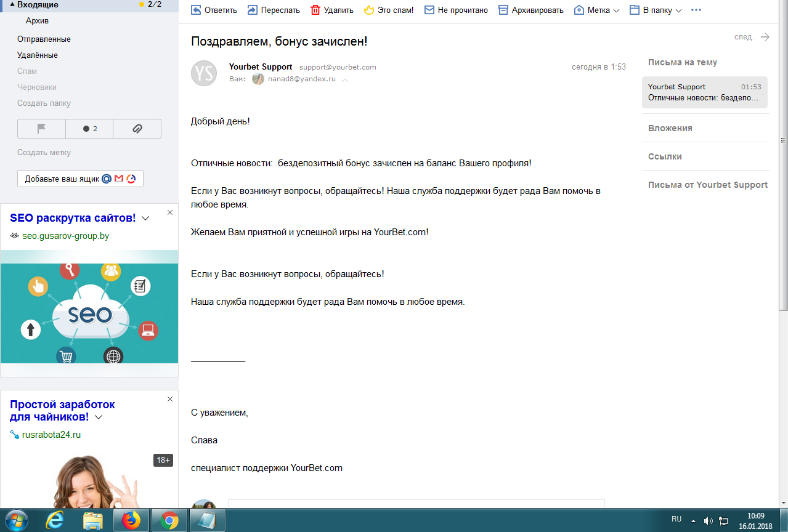Open Windows Explorer from taskbar
This screenshot has height=532, width=788.
[x=93, y=520]
